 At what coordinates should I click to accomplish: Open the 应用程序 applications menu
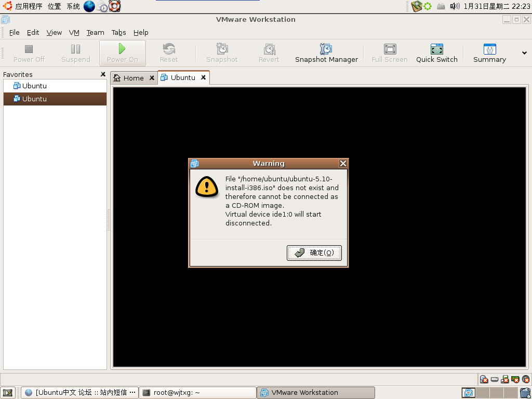(29, 6)
